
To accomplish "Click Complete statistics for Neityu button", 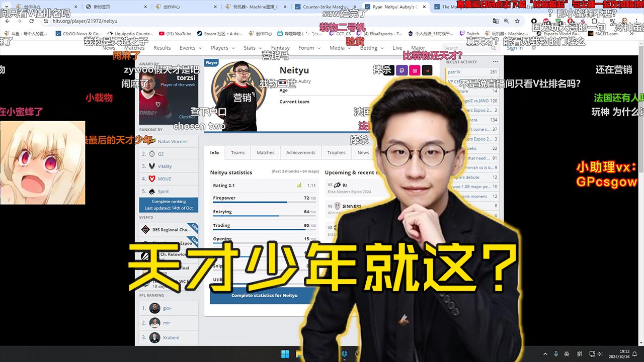I will pyautogui.click(x=264, y=295).
